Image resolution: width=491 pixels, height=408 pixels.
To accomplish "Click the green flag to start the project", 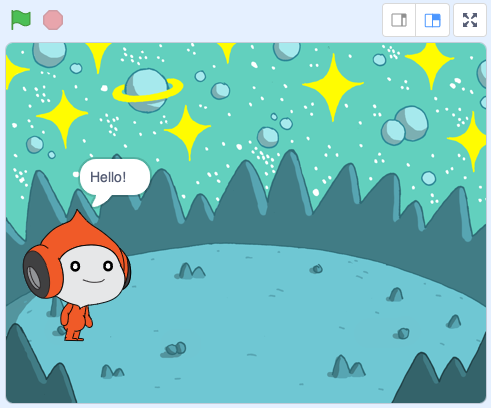I will (21, 20).
